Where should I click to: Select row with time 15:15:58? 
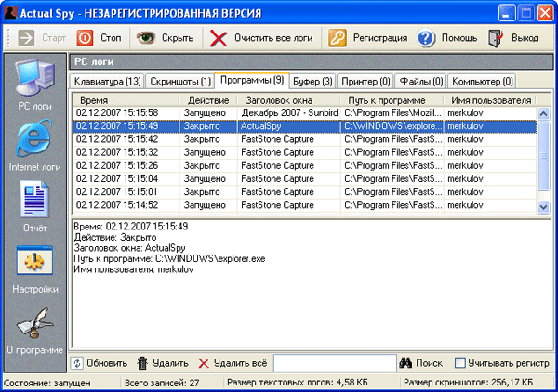coord(305,113)
